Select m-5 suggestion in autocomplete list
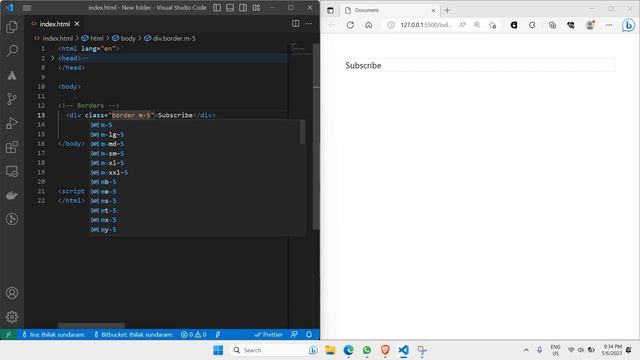640x360 pixels. [197, 124]
